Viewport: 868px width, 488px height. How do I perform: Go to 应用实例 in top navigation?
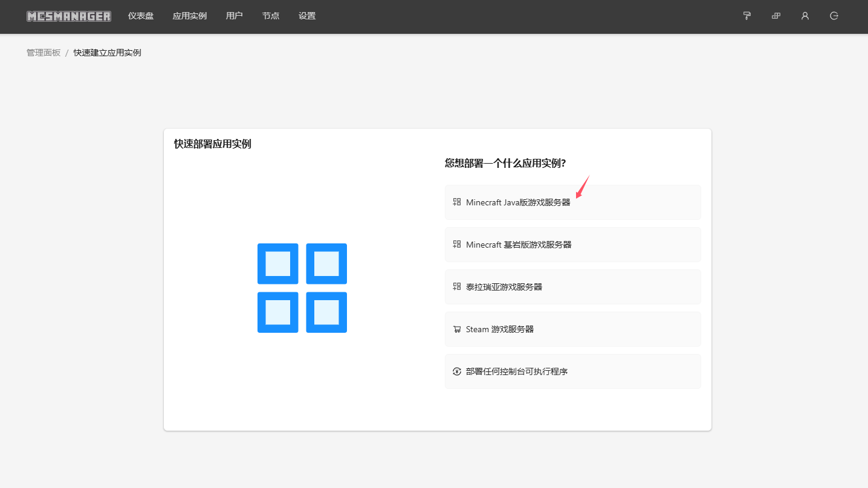point(190,16)
